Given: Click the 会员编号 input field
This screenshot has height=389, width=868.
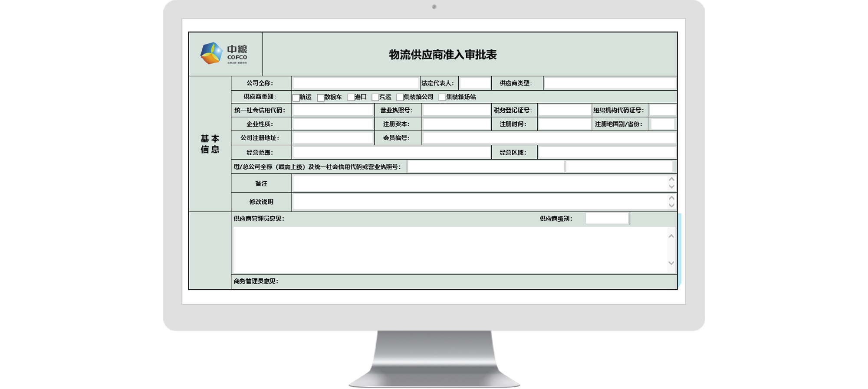Looking at the screenshot, I should point(549,138).
